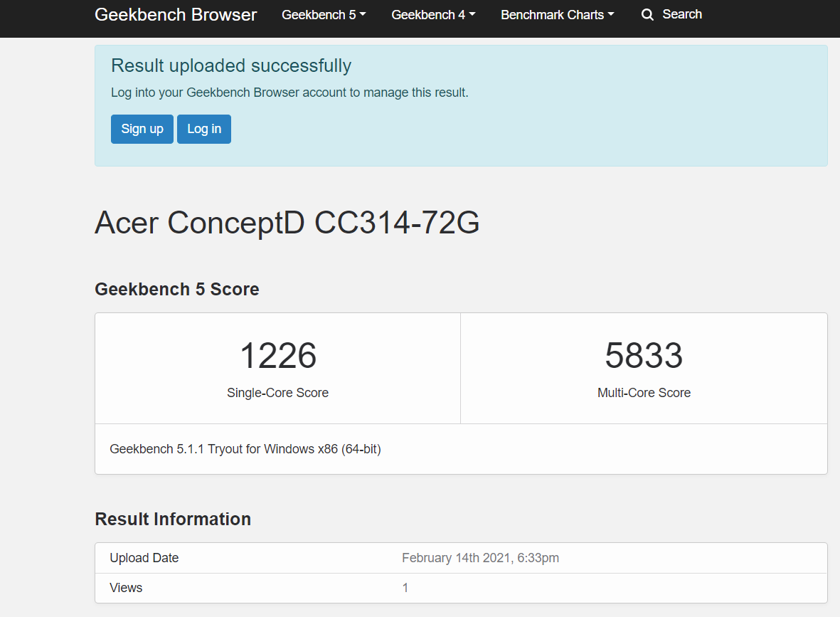Click the account login message text
This screenshot has width=840, height=617.
289,93
